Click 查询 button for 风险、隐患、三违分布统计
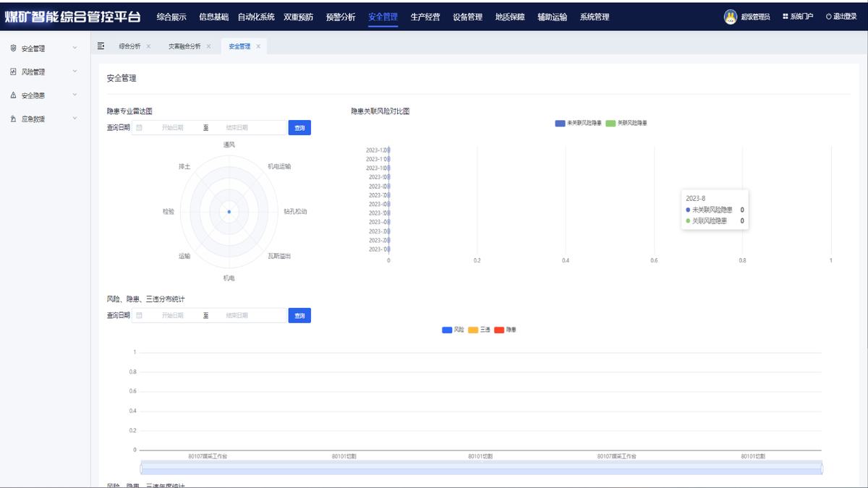This screenshot has width=868, height=488. click(x=299, y=315)
